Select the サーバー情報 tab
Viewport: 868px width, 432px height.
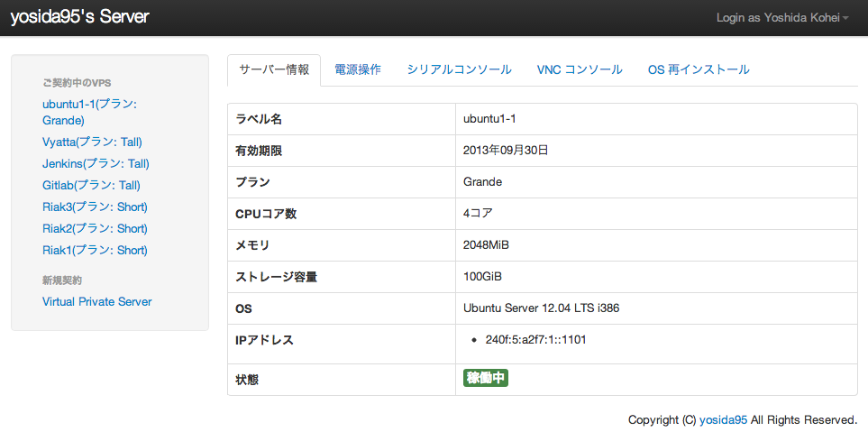[274, 69]
